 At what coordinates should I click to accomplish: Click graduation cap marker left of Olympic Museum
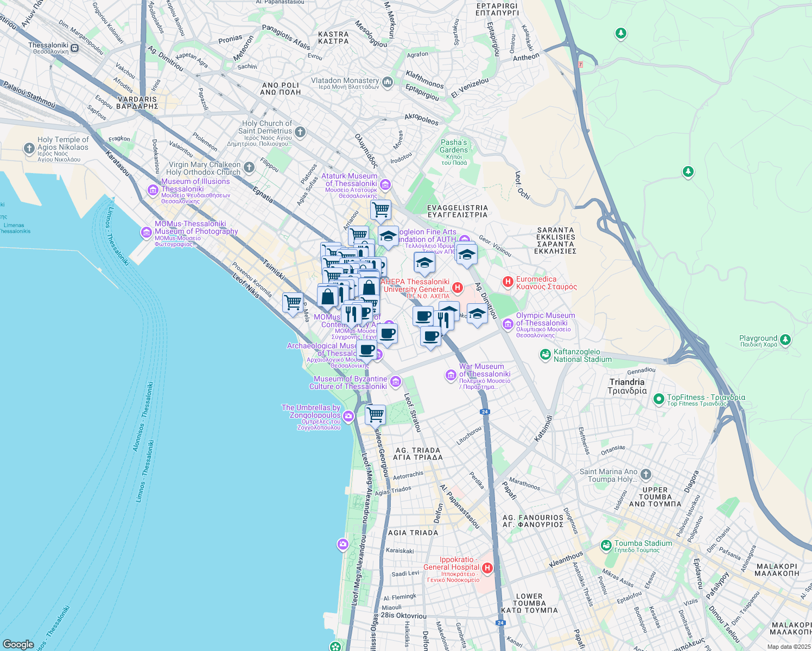(x=477, y=314)
